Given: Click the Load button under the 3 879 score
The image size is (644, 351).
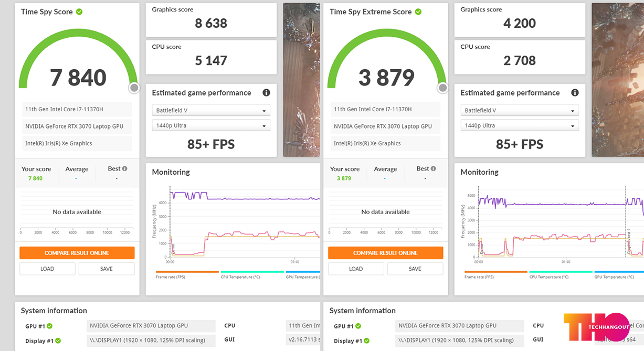Looking at the screenshot, I should click(x=356, y=269).
